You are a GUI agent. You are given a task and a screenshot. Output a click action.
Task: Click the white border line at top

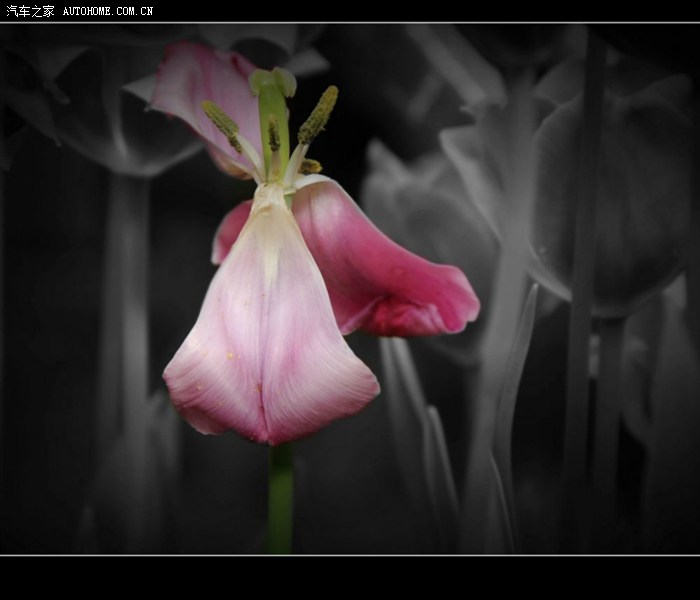tap(350, 23)
